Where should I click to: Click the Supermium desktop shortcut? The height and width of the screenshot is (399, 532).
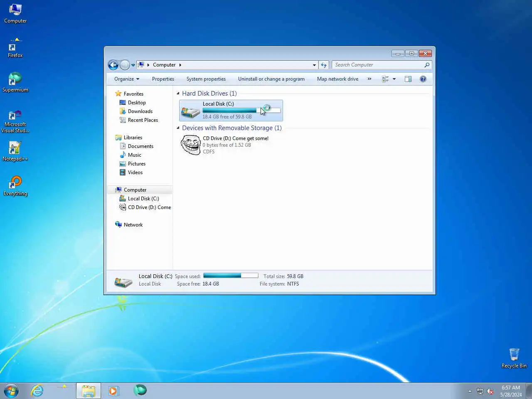tap(15, 82)
